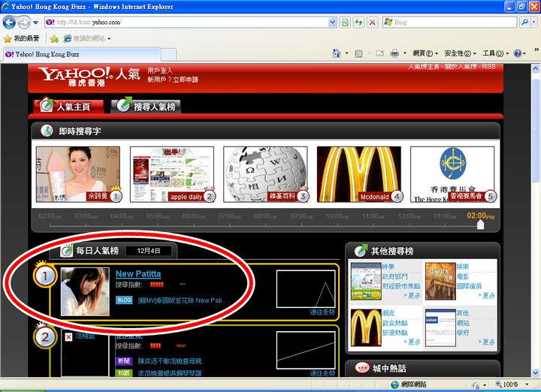Select the Yahoo! Hong Kong Buzz tab
The height and width of the screenshot is (392, 541).
coord(82,55)
